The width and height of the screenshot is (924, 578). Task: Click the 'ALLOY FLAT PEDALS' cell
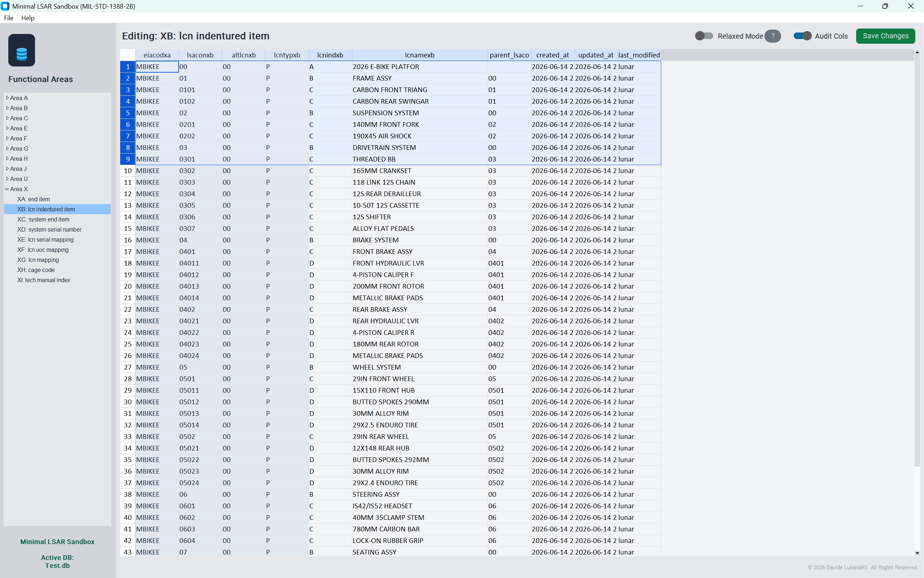pos(420,229)
